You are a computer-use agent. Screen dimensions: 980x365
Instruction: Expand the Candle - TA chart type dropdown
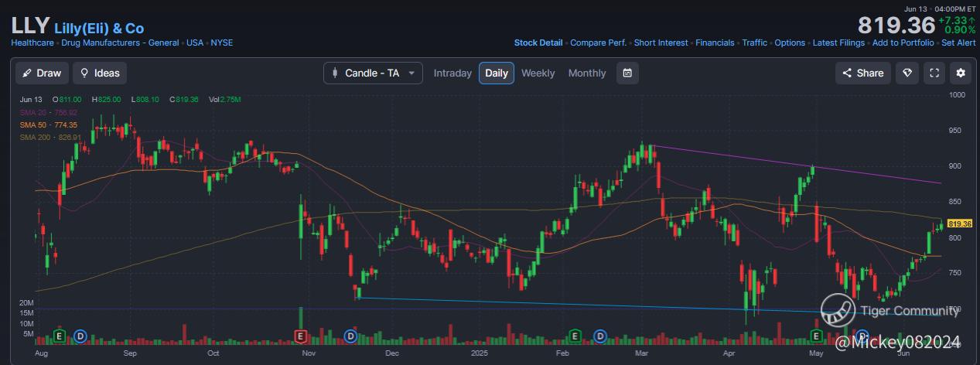tap(373, 73)
